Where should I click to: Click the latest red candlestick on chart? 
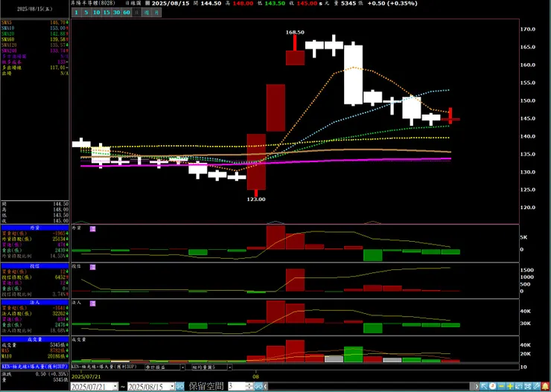point(450,116)
